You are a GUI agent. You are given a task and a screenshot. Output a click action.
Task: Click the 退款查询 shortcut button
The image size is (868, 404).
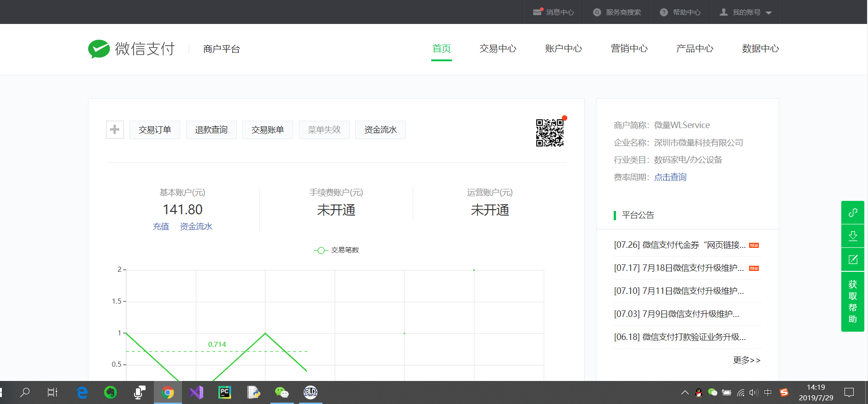pyautogui.click(x=211, y=130)
